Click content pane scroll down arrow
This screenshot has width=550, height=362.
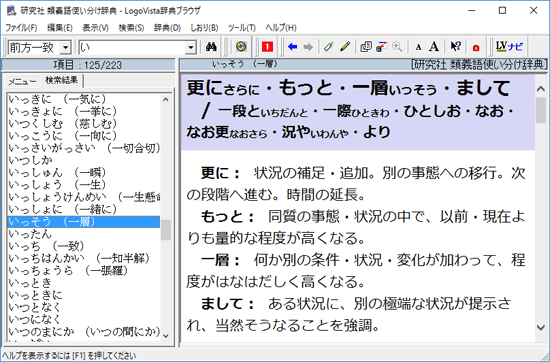click(541, 328)
